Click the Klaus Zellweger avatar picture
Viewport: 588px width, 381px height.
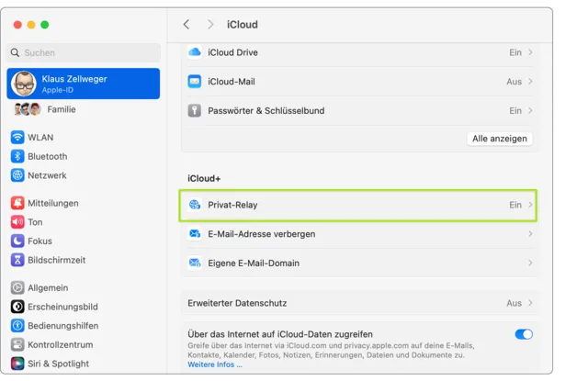24,84
